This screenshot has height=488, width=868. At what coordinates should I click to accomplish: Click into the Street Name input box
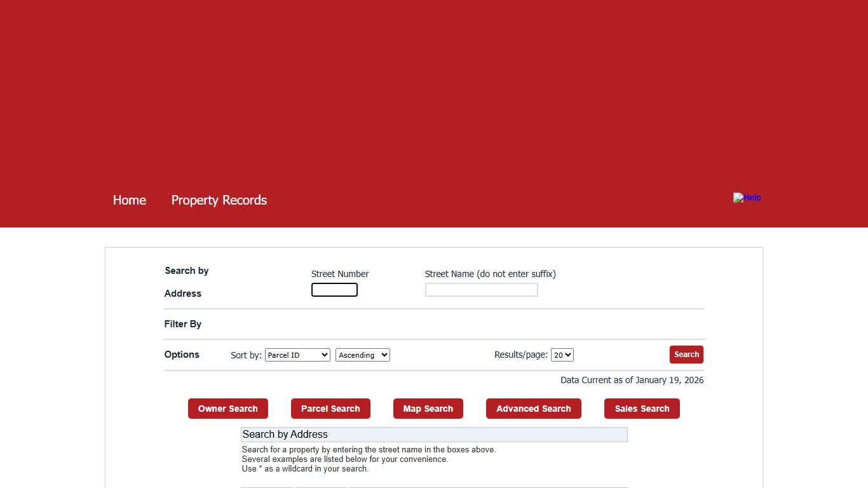click(x=481, y=289)
